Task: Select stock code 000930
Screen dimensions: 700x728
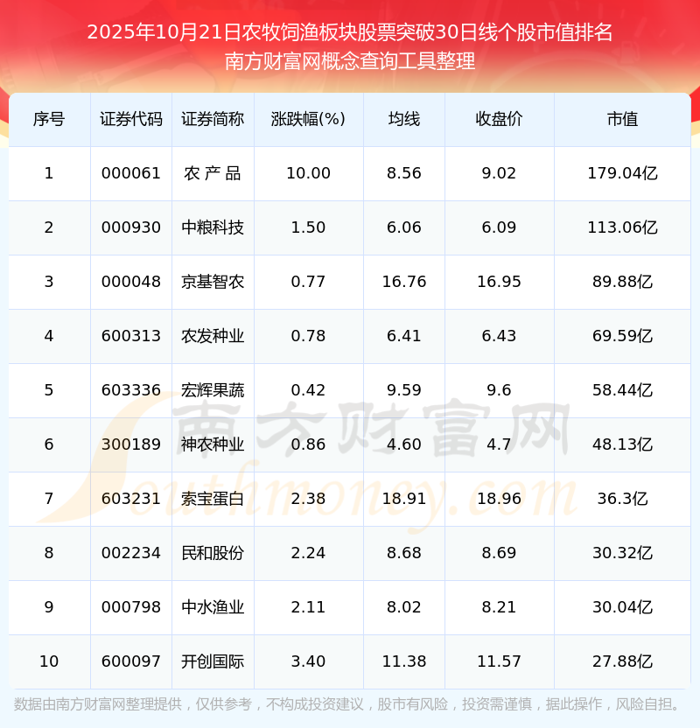Action: click(131, 227)
